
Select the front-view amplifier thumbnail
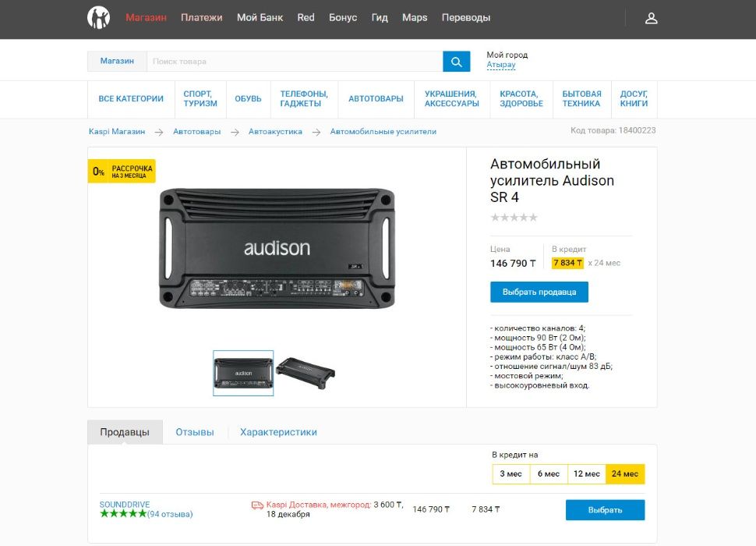click(x=243, y=374)
